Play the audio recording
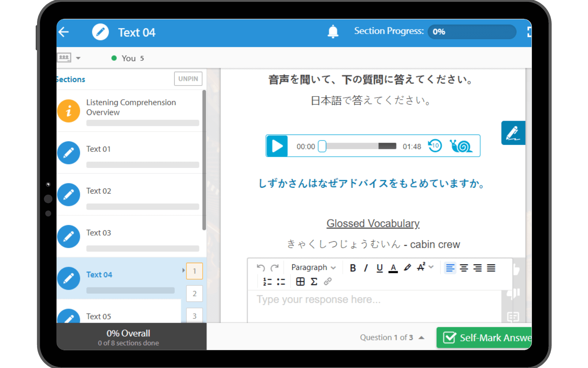 [277, 146]
